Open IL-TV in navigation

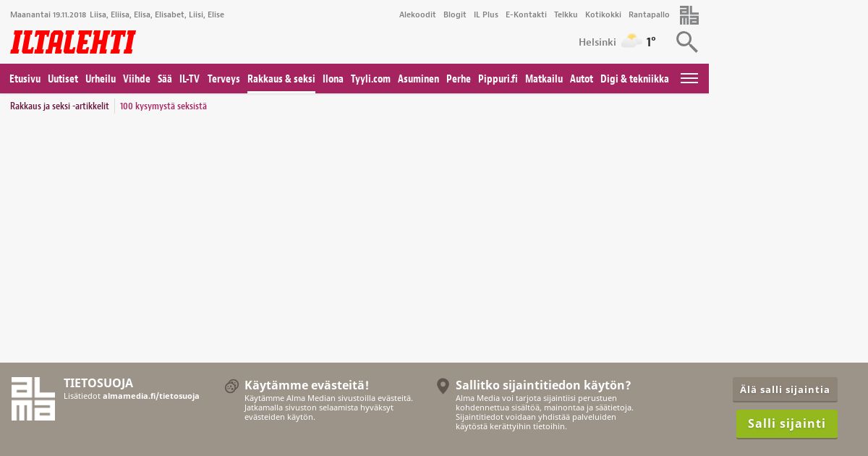click(190, 79)
